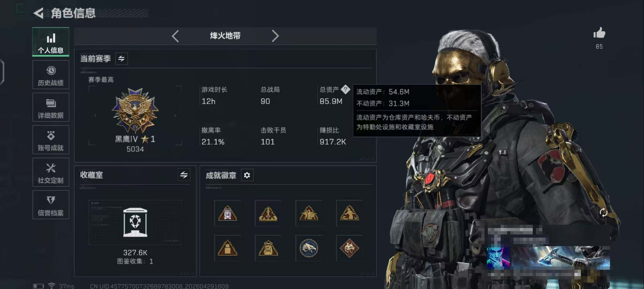
Task: Select the red wolf diamond badge
Action: pyautogui.click(x=349, y=248)
